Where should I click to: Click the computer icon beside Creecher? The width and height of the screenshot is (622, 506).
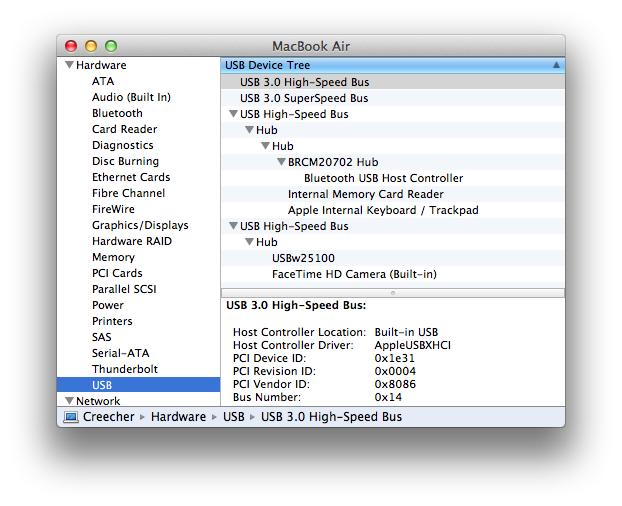[71, 417]
